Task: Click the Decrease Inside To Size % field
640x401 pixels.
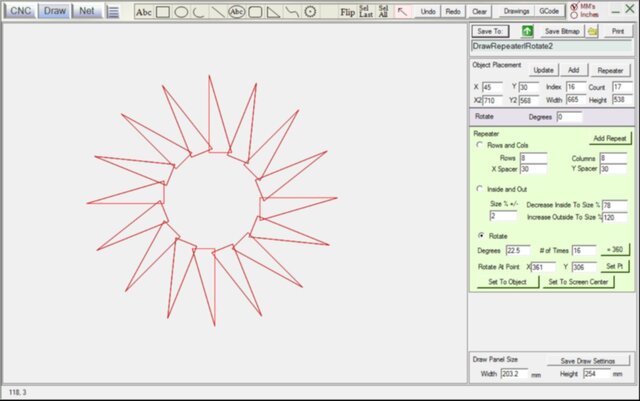Action: pos(615,205)
